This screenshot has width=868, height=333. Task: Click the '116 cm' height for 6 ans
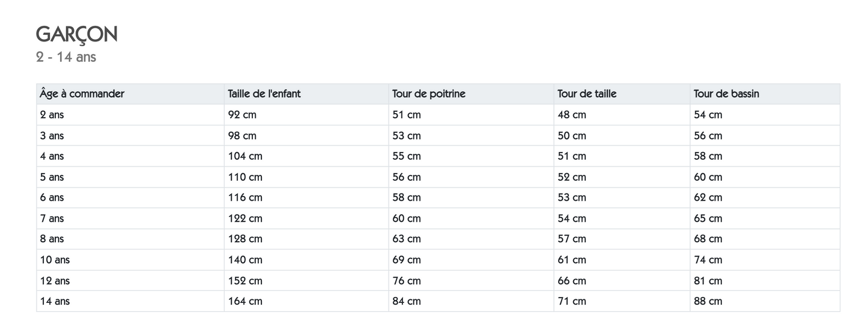pyautogui.click(x=245, y=197)
